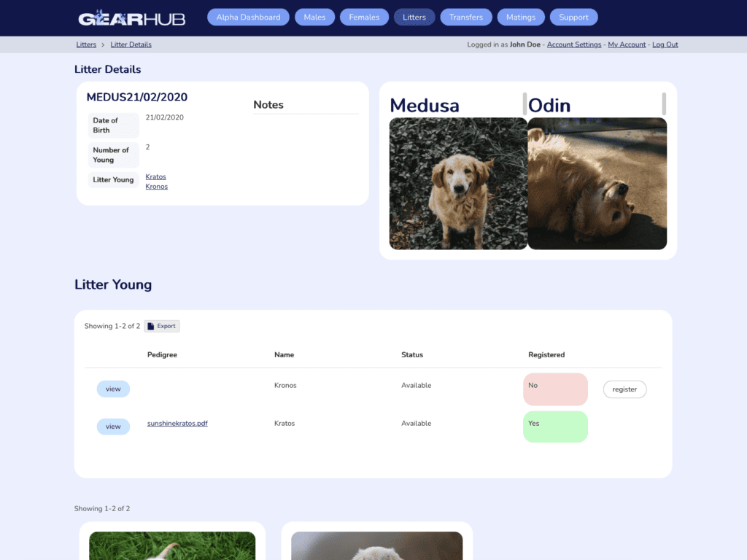
Task: Open the Kratos litter young link
Action: 156,176
